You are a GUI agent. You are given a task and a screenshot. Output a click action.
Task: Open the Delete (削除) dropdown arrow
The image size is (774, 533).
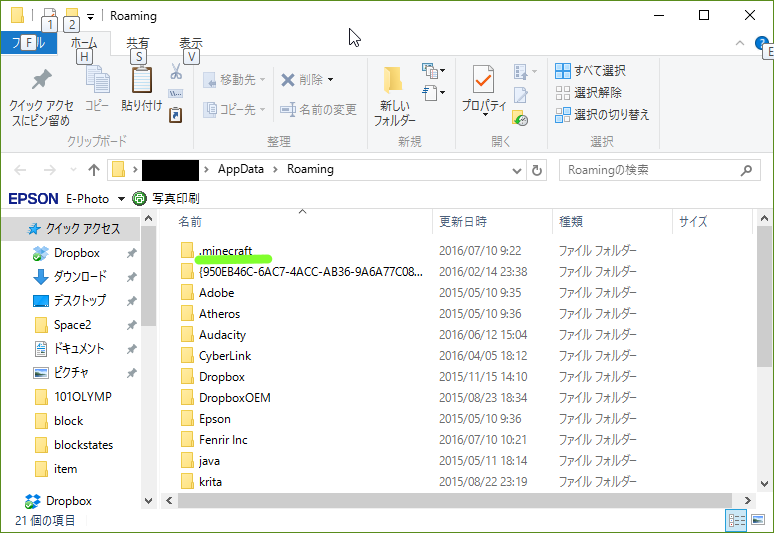tap(330, 79)
